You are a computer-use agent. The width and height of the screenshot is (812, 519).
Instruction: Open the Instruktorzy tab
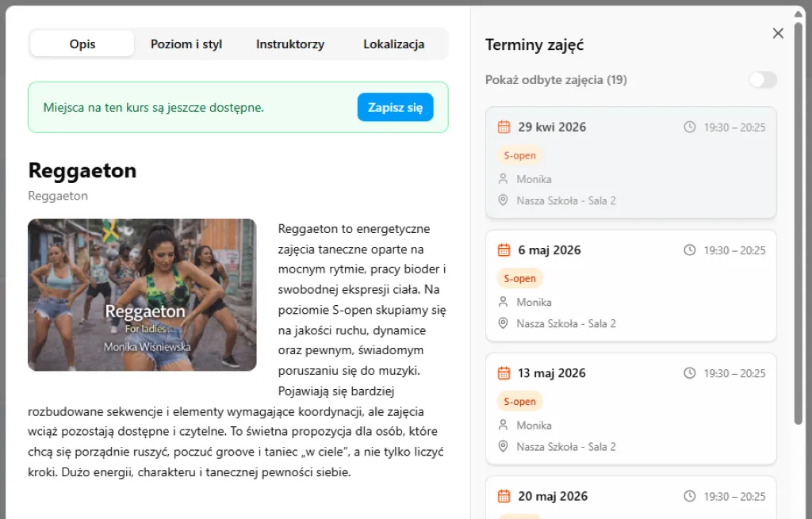(x=290, y=44)
